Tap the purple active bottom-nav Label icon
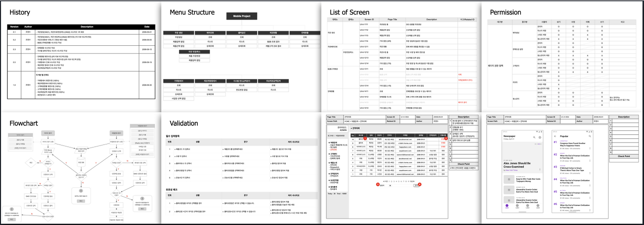Image resolution: width=644 pixels, height=225 pixels. tap(507, 206)
